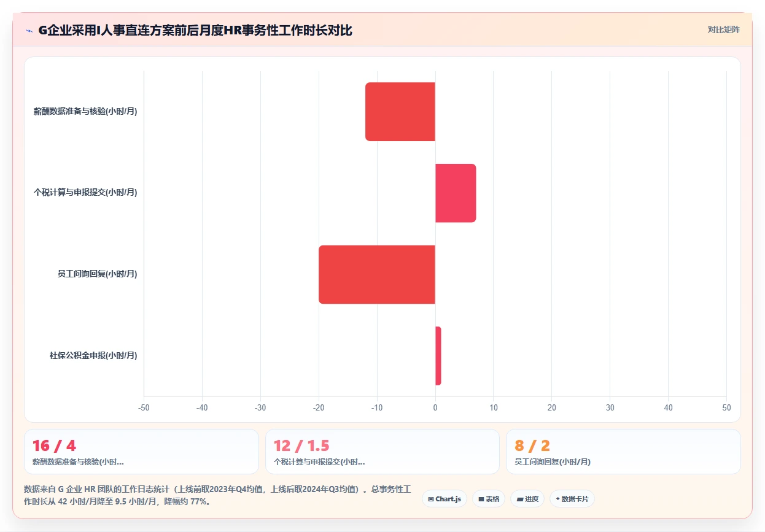Click axis label 个税计算与申报提交(小时/月)
Image resolution: width=765 pixels, height=532 pixels.
click(85, 193)
